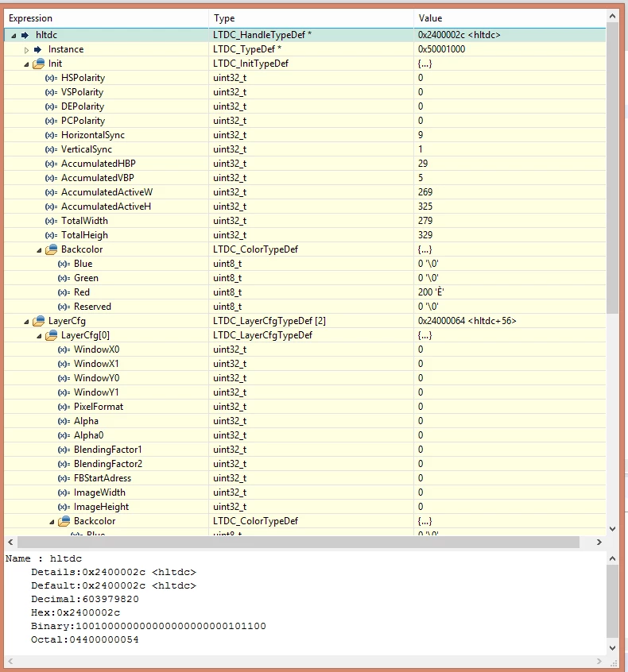Click the Value column header
Viewport: 628px width, 672px height.
pyautogui.click(x=510, y=18)
